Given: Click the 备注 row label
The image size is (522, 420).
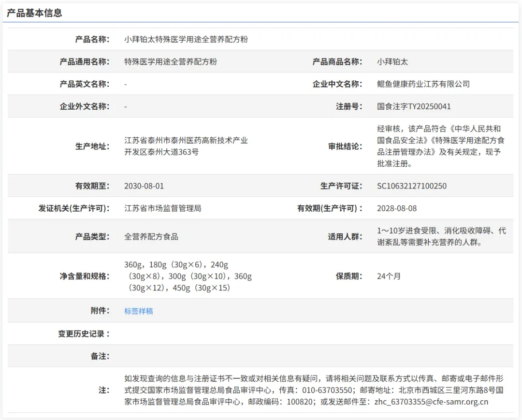Looking at the screenshot, I should (x=100, y=356).
